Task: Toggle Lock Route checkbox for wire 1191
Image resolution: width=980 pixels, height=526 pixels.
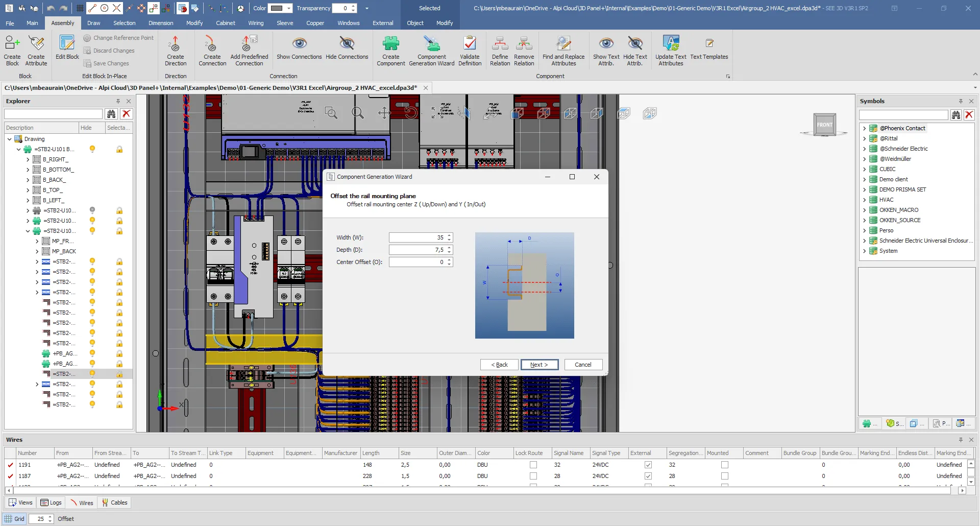Action: coord(533,465)
